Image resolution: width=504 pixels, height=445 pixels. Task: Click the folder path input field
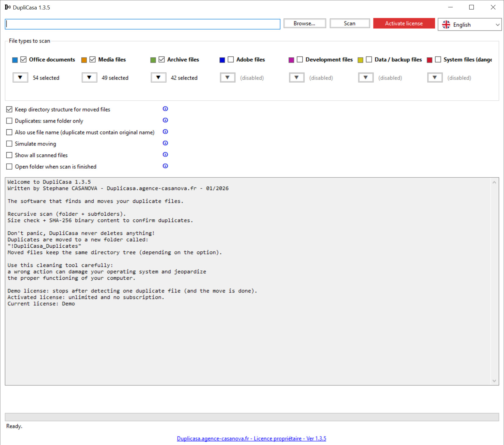(142, 24)
